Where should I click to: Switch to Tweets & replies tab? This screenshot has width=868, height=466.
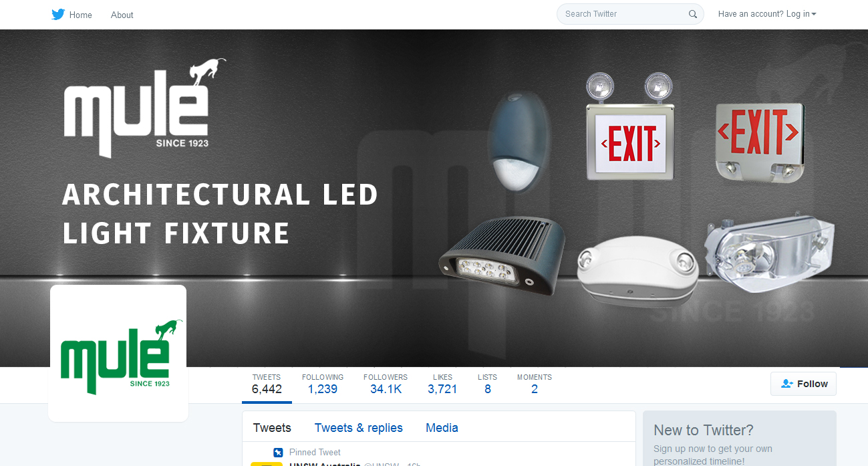tap(359, 428)
